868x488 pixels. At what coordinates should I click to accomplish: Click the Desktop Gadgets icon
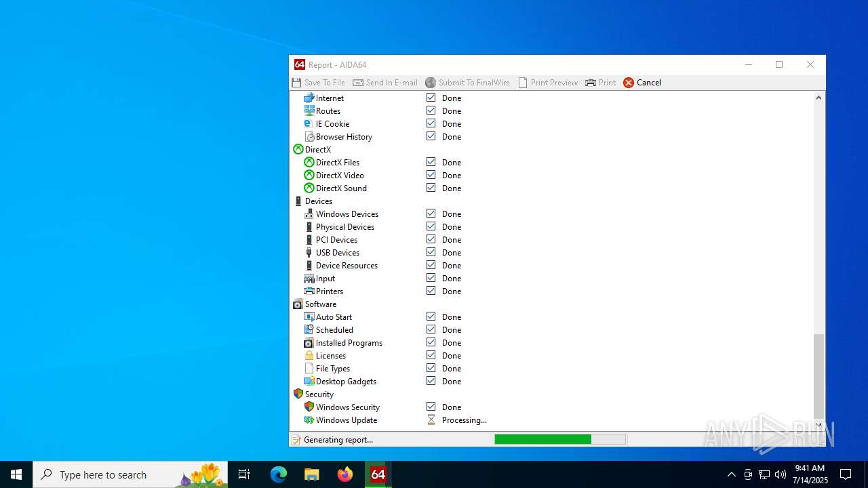coord(309,381)
